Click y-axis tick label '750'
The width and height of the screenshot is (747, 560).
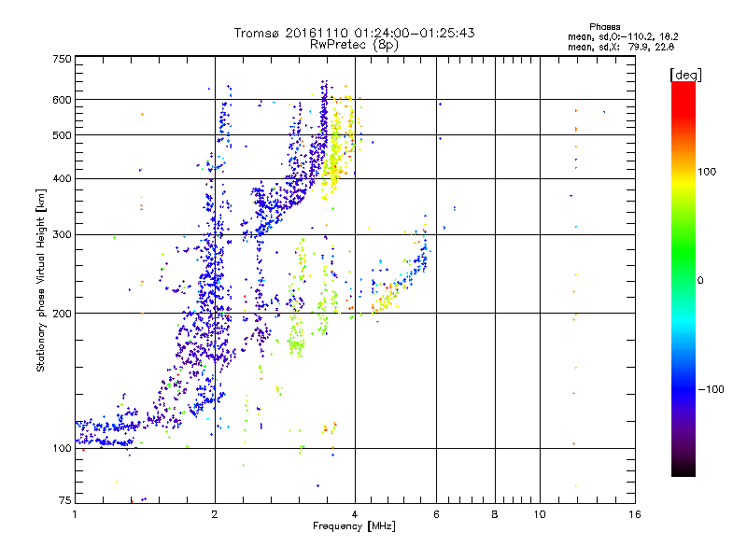coord(62,59)
